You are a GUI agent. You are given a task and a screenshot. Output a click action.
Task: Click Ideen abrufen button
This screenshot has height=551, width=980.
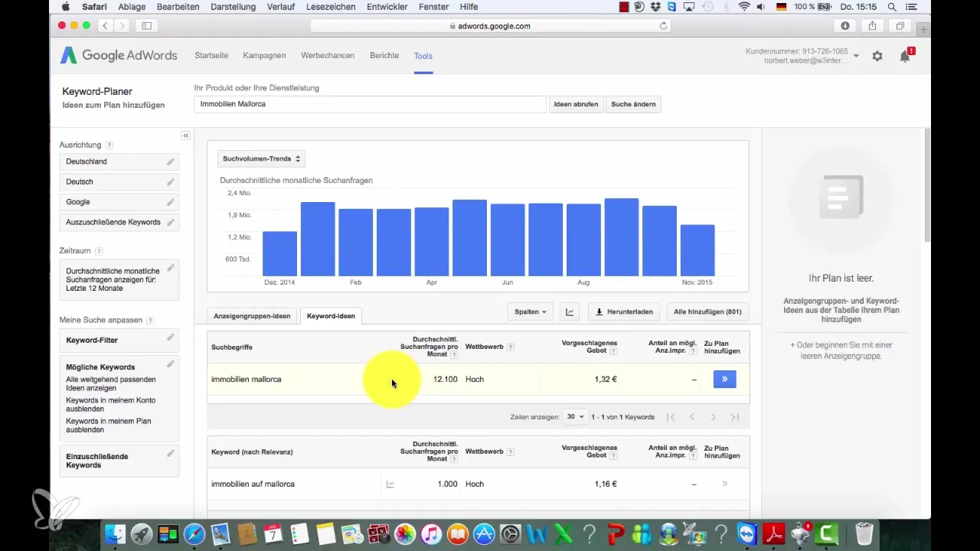point(576,104)
